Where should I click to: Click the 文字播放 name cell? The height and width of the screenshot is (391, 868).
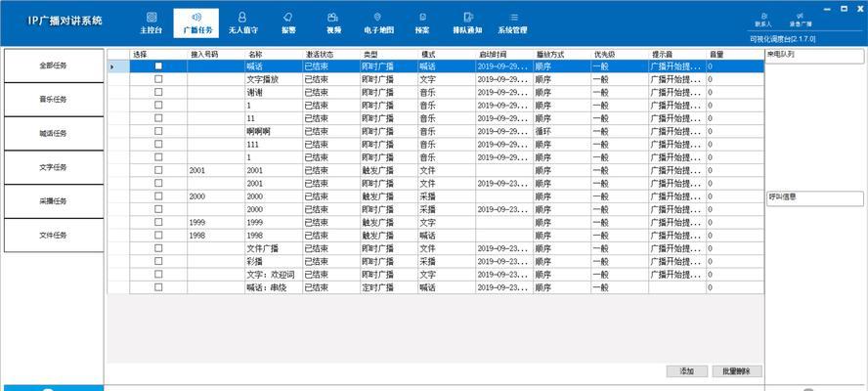click(274, 79)
